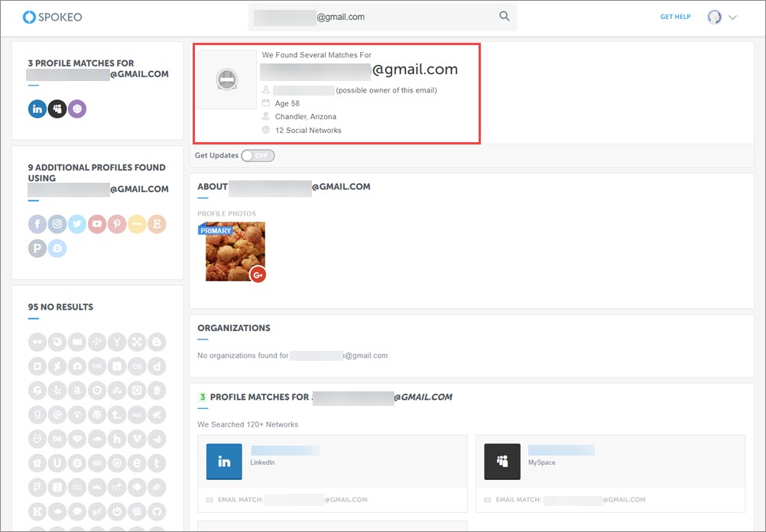Click the Yelp icon in No Results
The height and width of the screenshot is (532, 766).
(57, 391)
